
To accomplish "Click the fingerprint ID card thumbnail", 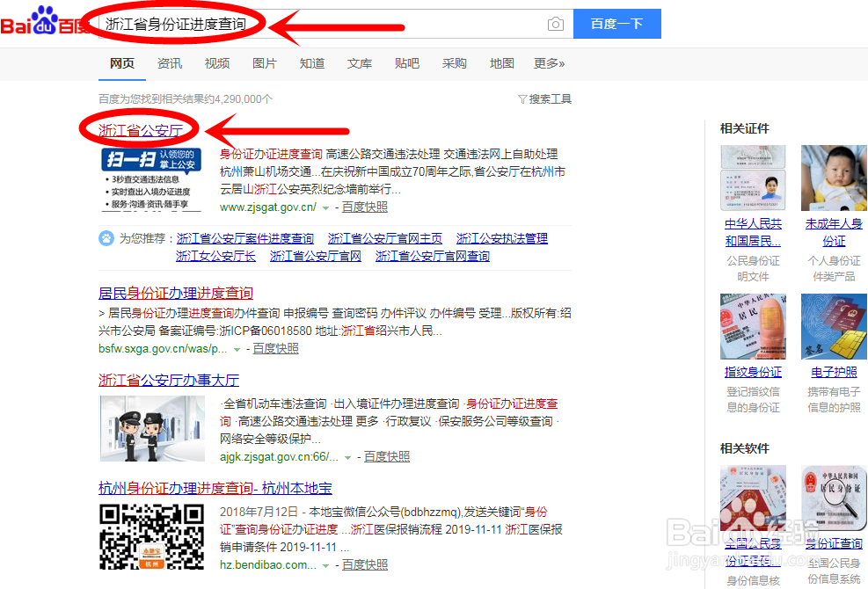I will click(753, 327).
